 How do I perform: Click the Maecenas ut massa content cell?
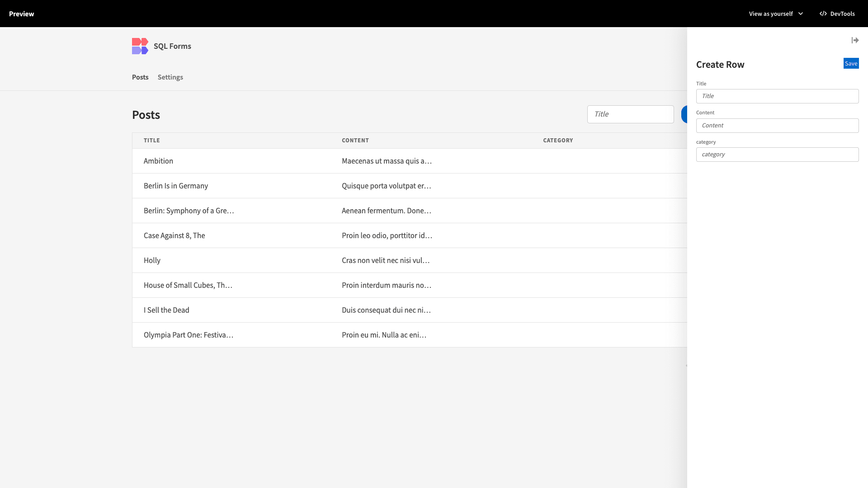(387, 161)
